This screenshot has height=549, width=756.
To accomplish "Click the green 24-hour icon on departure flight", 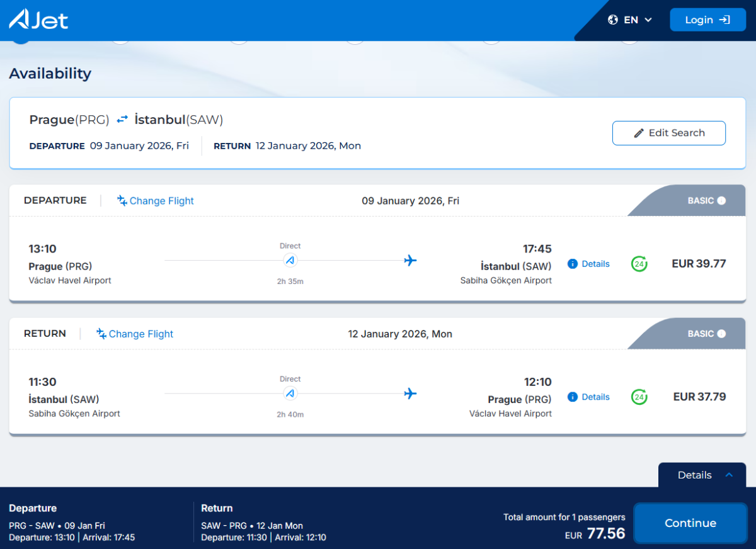I will pyautogui.click(x=639, y=264).
